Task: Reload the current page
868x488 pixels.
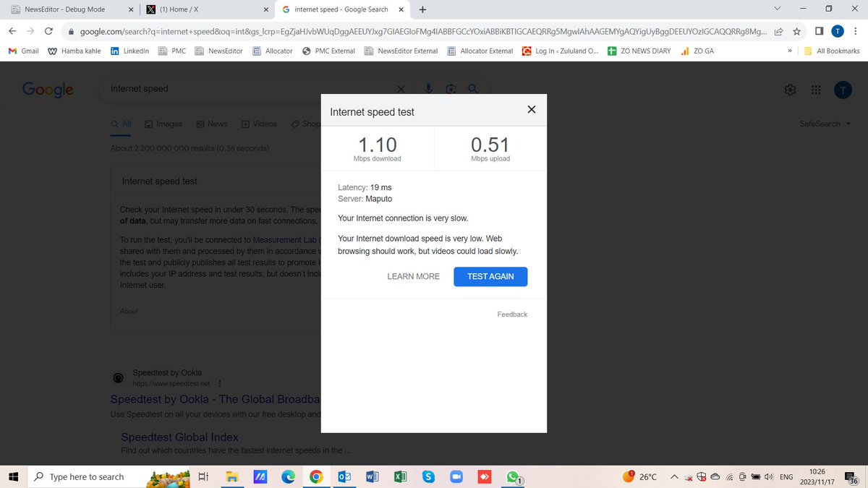Action: 48,31
